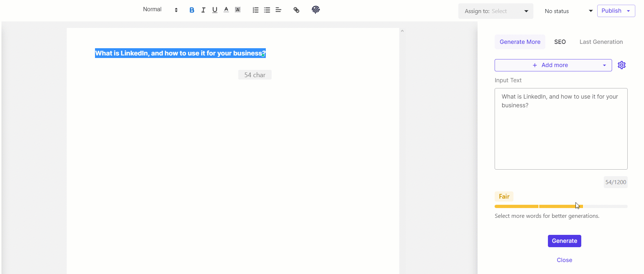Open the Assign to dropdown

click(x=496, y=11)
